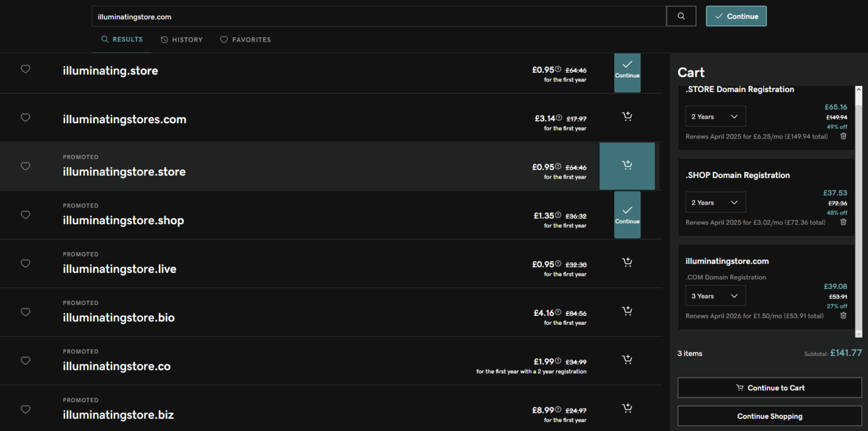Add illuminatingstores.com to cart
The width and height of the screenshot is (868, 431).
627,117
